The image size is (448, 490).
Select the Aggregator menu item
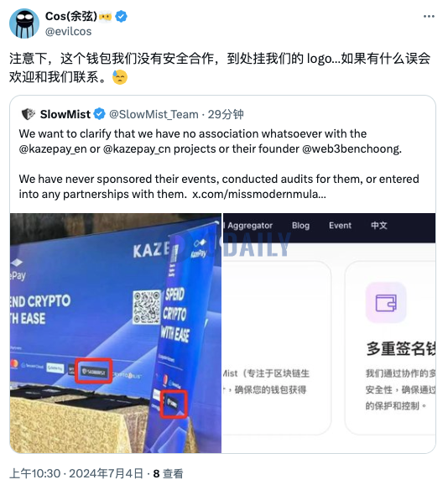click(250, 226)
